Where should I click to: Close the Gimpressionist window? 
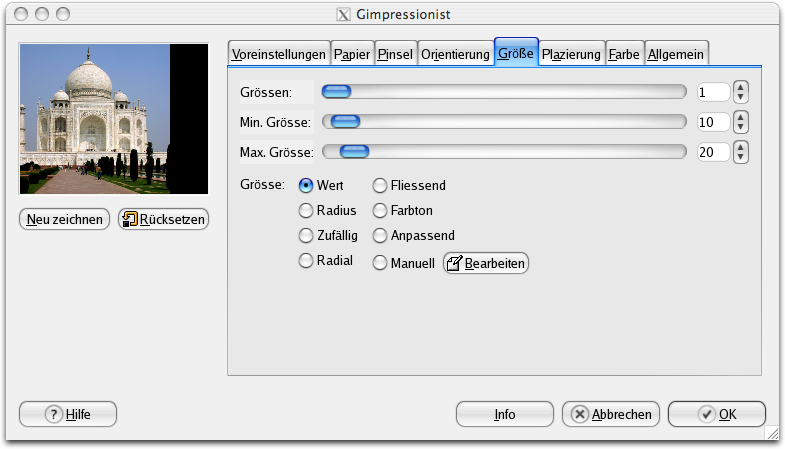pyautogui.click(x=21, y=14)
